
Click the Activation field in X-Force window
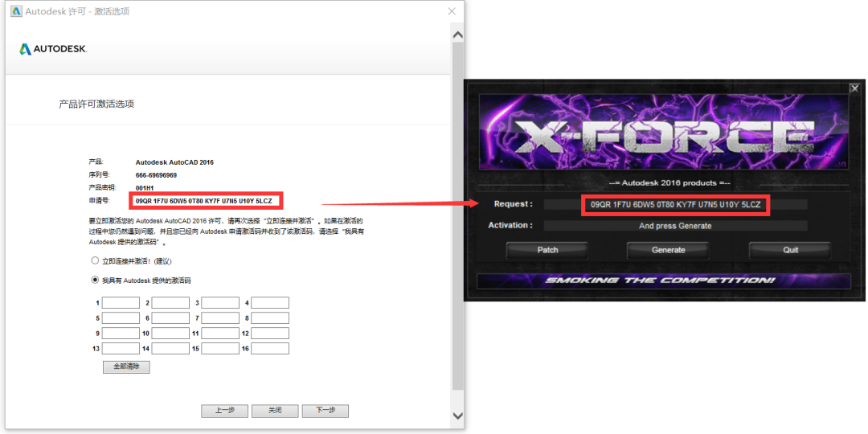click(675, 226)
